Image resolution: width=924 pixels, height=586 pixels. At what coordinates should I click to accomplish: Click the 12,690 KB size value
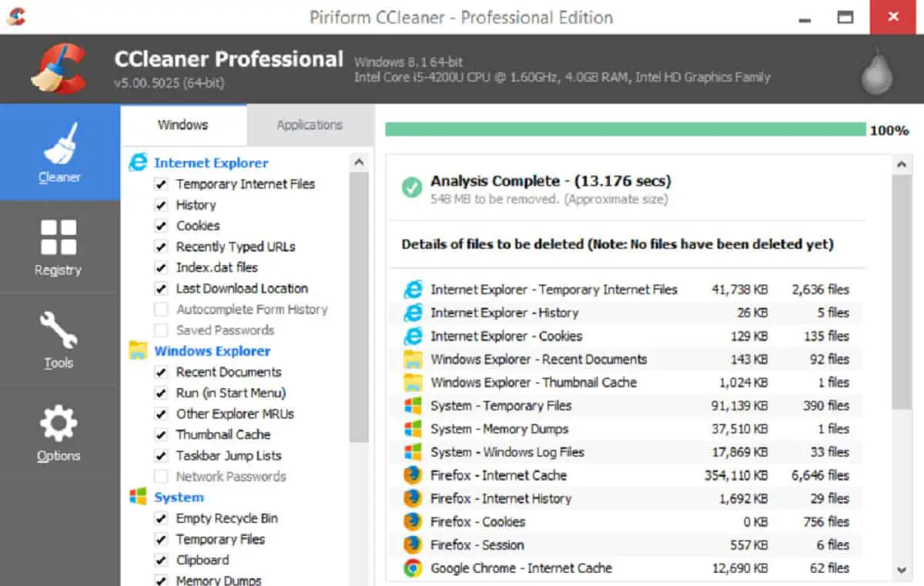(739, 568)
